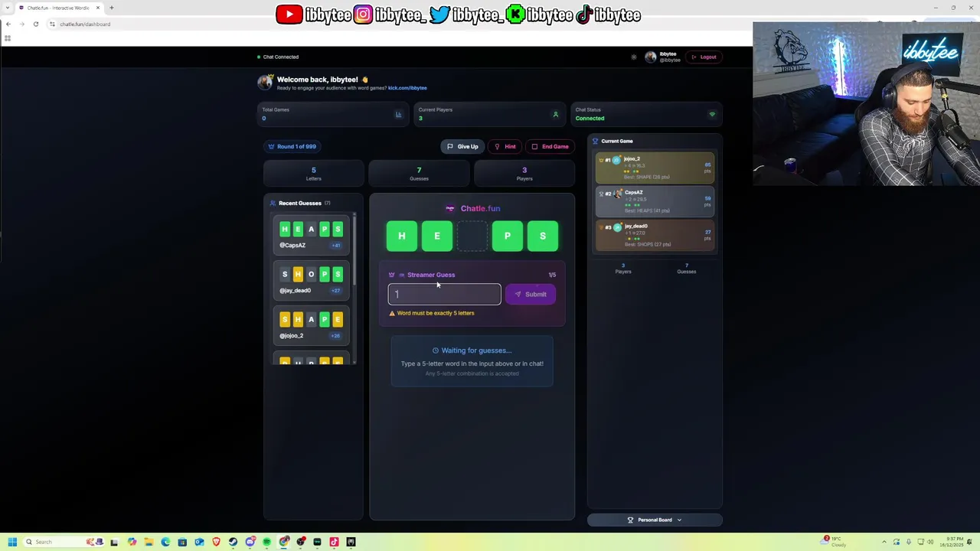980x551 pixels.
Task: Submit the streamer guess
Action: [x=531, y=294]
